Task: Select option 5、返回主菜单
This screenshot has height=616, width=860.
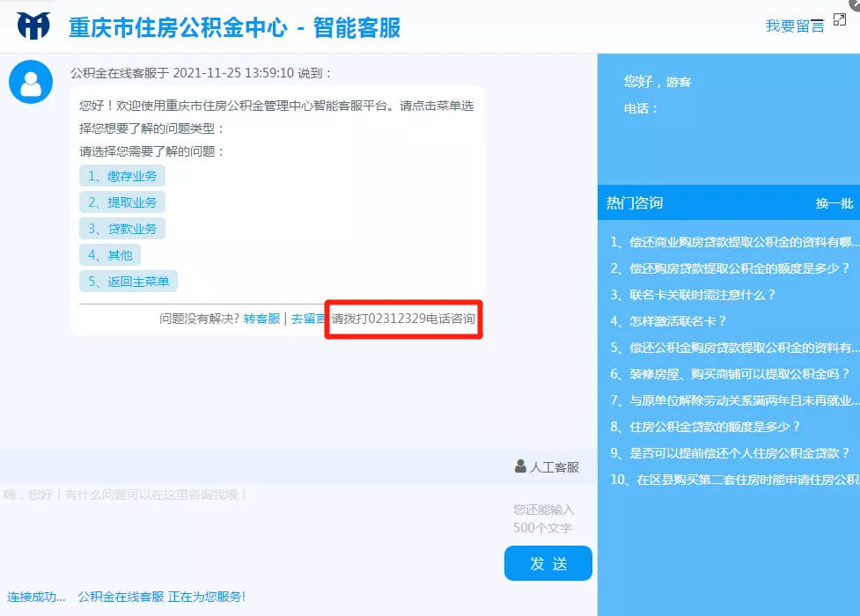Action: [129, 282]
